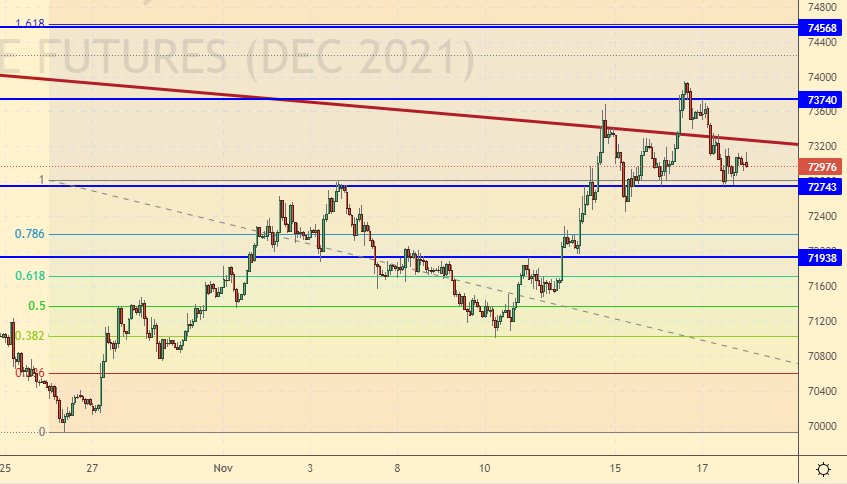
Task: Click the 10 date on time axis
Action: tap(485, 468)
